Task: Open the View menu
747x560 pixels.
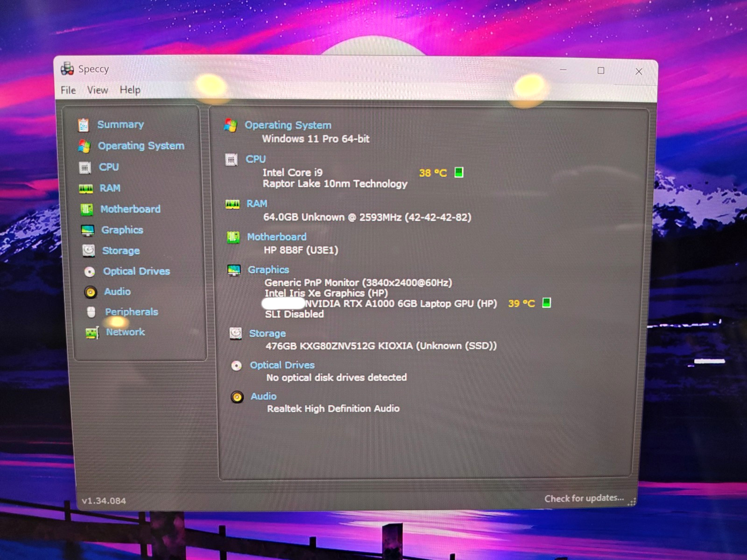Action: click(98, 90)
